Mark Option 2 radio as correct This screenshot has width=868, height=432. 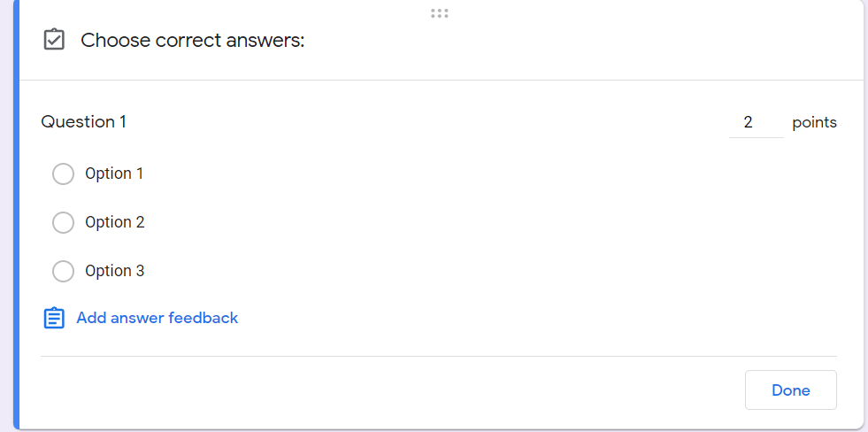point(64,222)
